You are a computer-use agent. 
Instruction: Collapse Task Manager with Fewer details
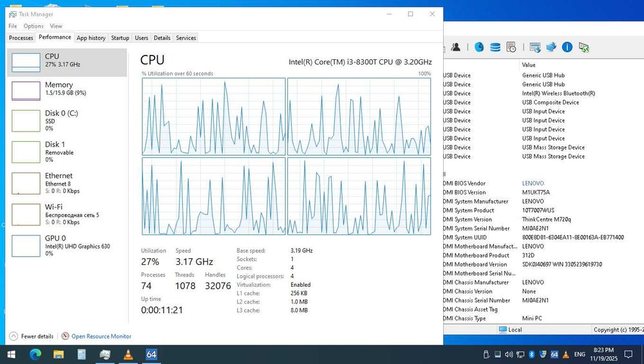[32, 336]
